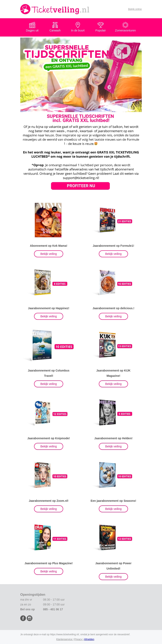The height and width of the screenshot is (644, 162).
Task: Click the In de buurt location pin icon
Action: pyautogui.click(x=78, y=25)
